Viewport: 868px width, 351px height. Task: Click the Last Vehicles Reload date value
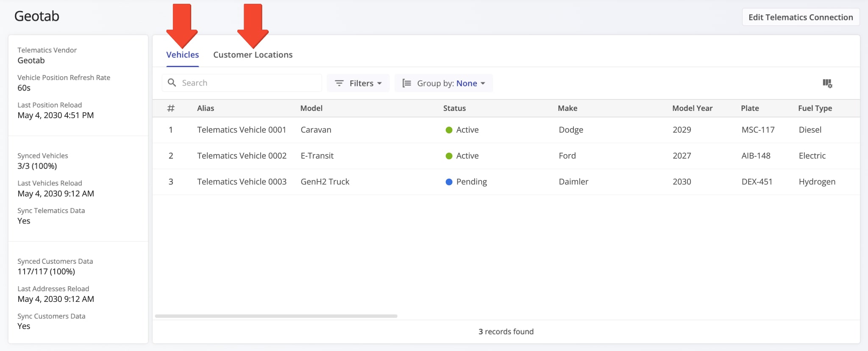point(56,194)
